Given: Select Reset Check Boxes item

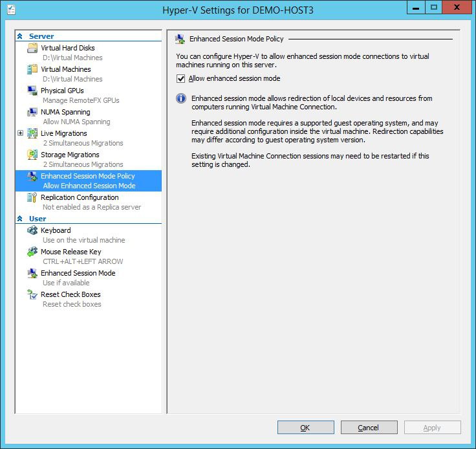Looking at the screenshot, I should [x=70, y=294].
